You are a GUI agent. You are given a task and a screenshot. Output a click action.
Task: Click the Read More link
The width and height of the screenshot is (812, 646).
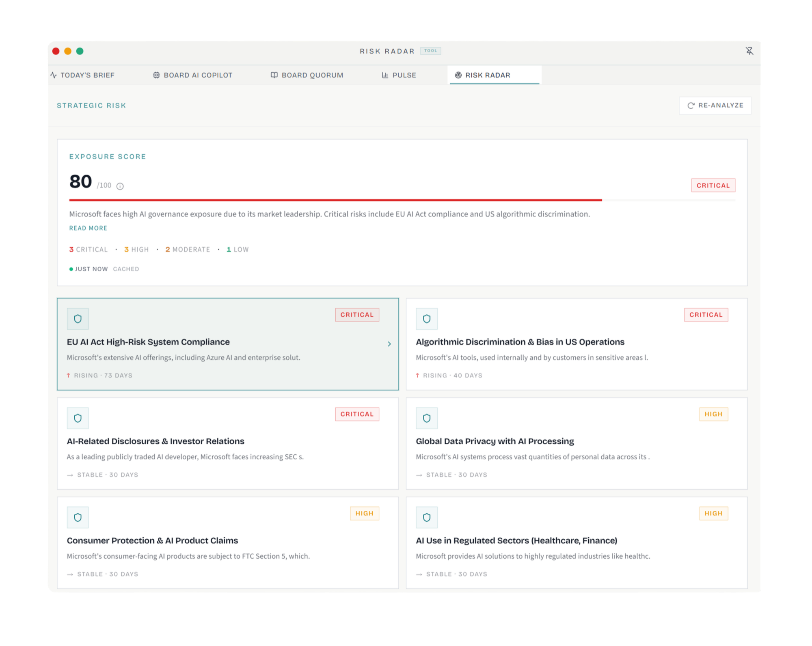pos(88,228)
